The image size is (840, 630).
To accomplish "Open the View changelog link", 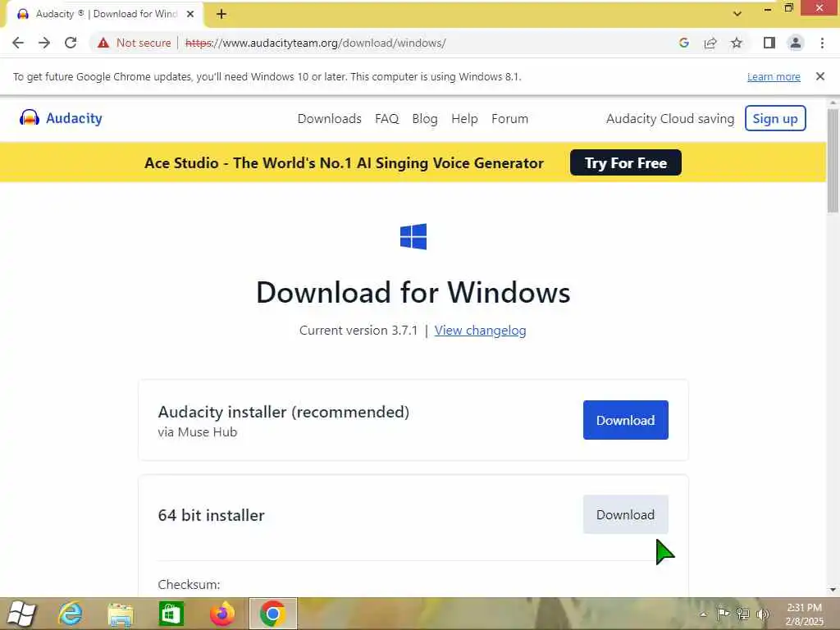I will pyautogui.click(x=480, y=331).
